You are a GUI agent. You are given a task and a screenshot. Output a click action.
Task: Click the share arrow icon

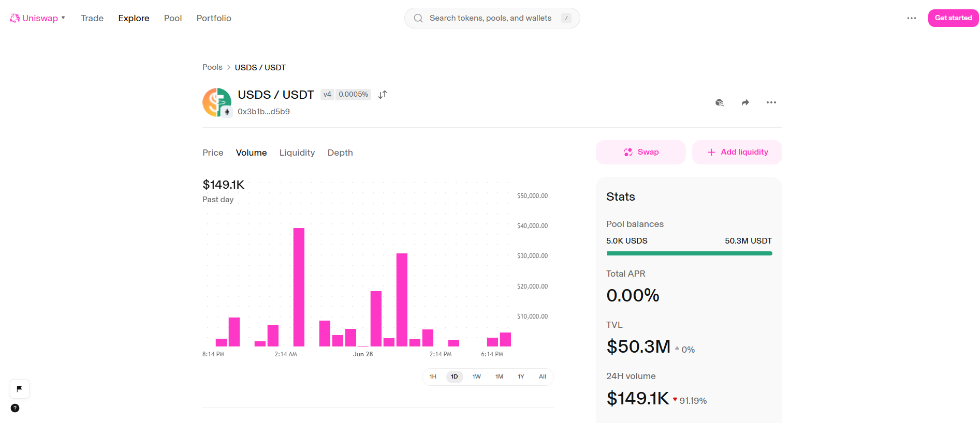click(x=745, y=102)
